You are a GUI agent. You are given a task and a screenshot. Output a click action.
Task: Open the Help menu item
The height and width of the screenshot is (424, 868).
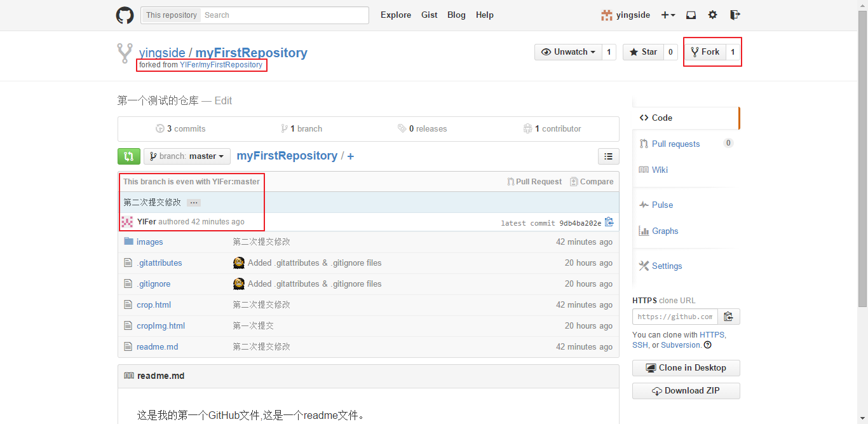485,15
